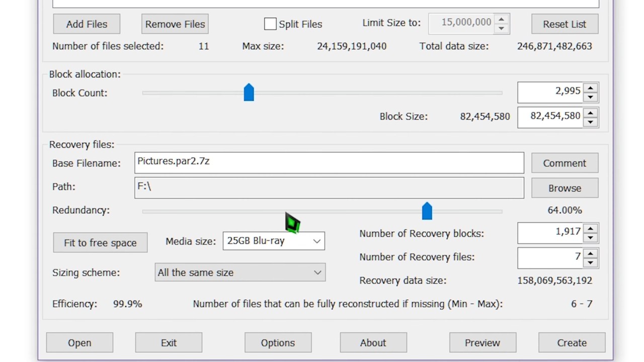
Task: Open the Comment dialog
Action: tap(565, 163)
